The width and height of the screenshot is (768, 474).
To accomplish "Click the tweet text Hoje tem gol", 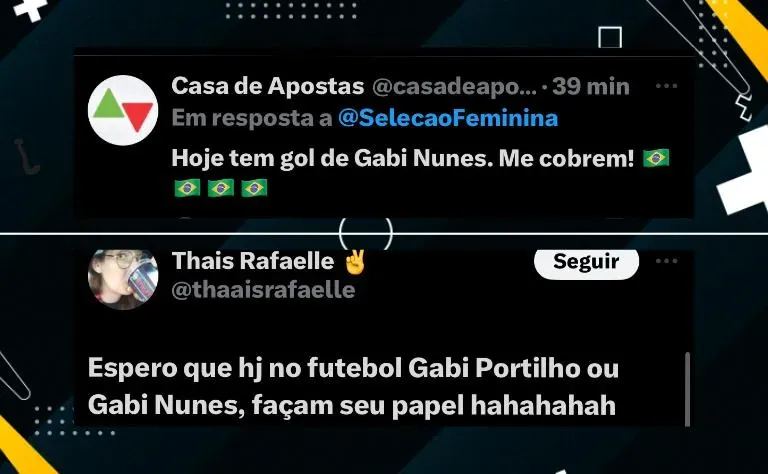I will click(x=403, y=158).
